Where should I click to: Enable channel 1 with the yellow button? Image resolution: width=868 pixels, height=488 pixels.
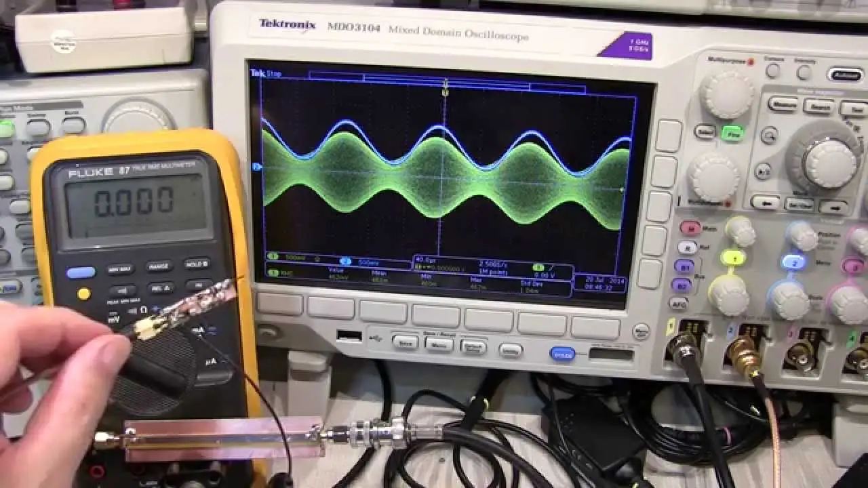tap(733, 258)
